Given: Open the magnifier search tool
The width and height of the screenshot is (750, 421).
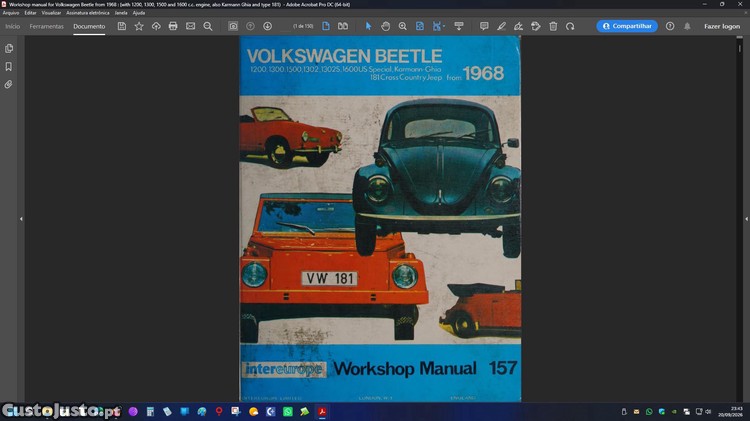Looking at the screenshot, I should [208, 26].
